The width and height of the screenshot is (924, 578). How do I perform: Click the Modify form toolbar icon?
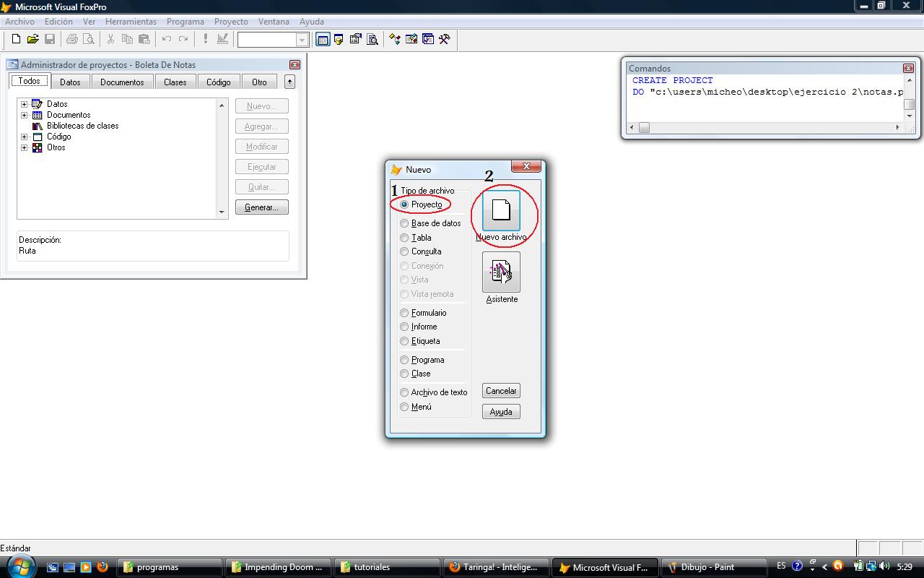click(x=222, y=39)
